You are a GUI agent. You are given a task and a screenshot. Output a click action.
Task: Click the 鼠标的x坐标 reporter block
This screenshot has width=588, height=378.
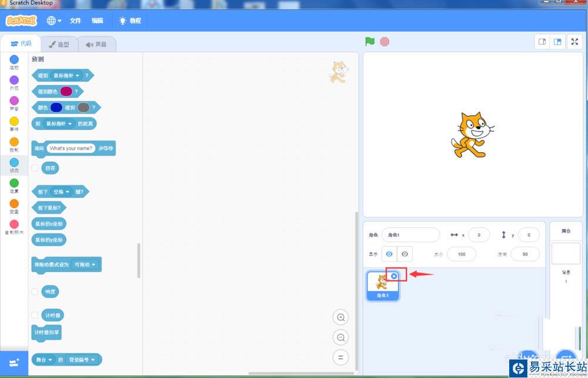(49, 224)
